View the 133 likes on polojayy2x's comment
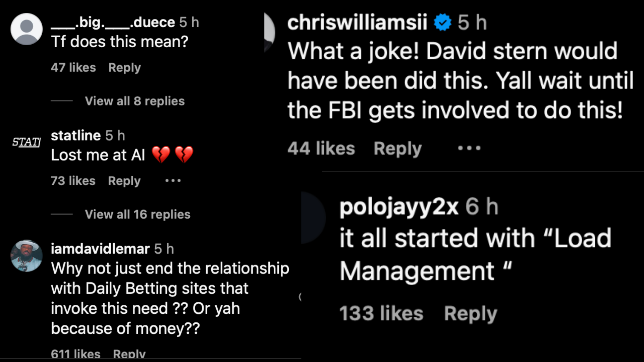 coord(381,314)
